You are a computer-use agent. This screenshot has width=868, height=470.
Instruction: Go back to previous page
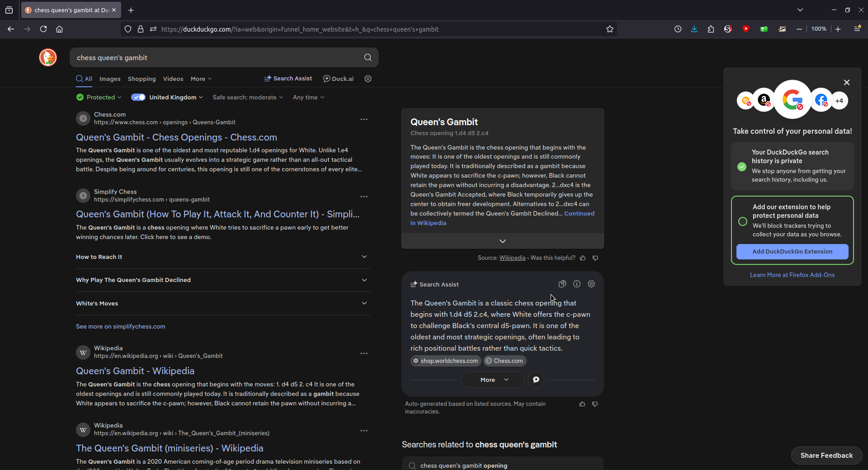(11, 29)
